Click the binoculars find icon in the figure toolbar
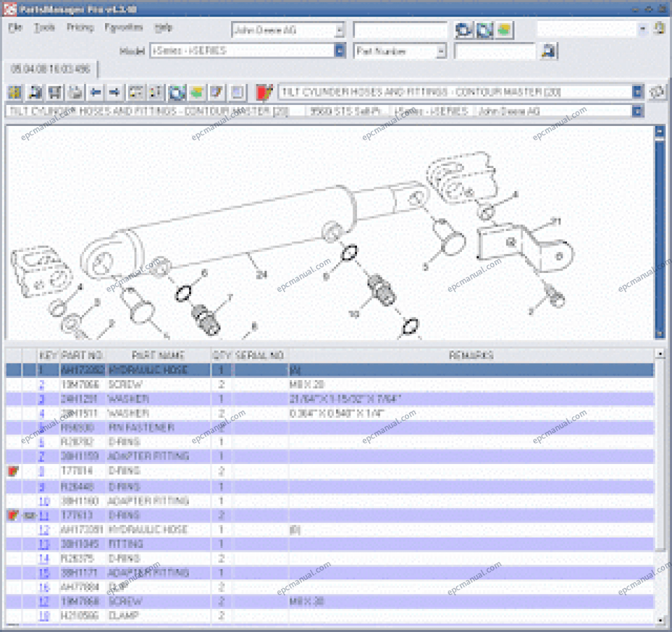This screenshot has width=672, height=632. coord(35,92)
